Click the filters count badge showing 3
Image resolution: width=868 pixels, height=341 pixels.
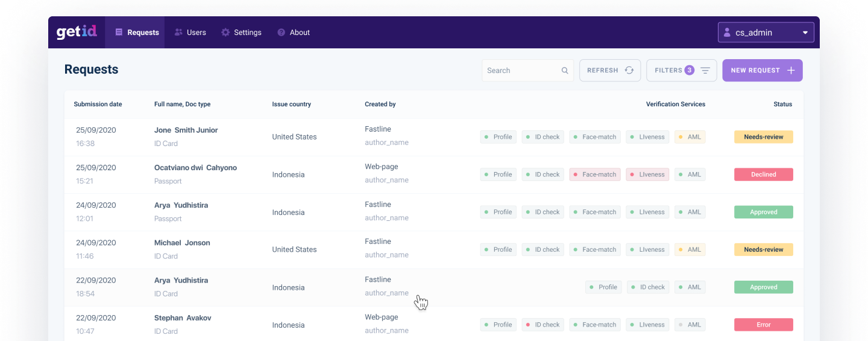click(x=689, y=70)
